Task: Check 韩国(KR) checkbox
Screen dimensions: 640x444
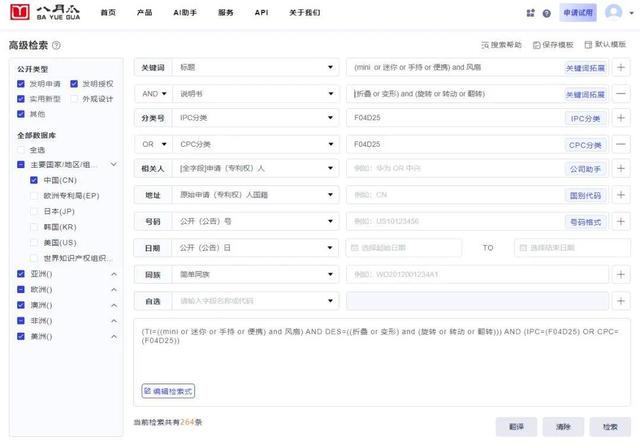Action: pyautogui.click(x=34, y=227)
